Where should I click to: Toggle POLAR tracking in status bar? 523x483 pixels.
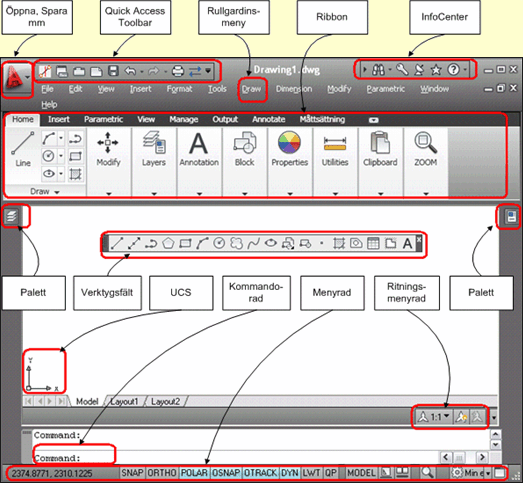[x=194, y=473]
